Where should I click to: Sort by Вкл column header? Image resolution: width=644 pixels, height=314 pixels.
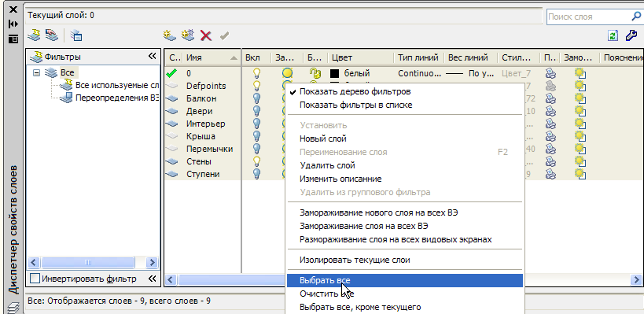click(256, 58)
